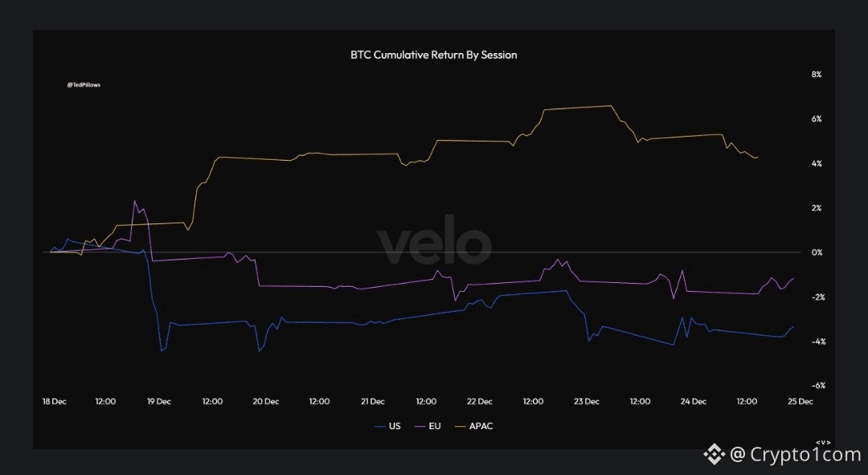Click the 19 Dec x-axis label
This screenshot has height=475, width=868.
[159, 401]
